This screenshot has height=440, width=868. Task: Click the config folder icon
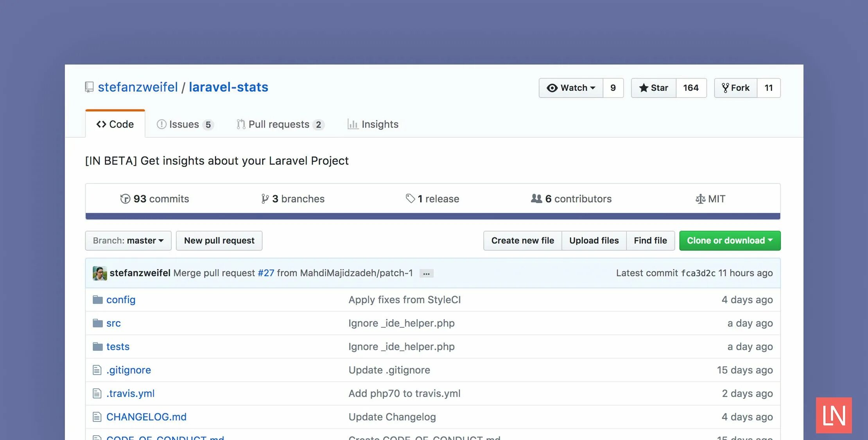97,300
